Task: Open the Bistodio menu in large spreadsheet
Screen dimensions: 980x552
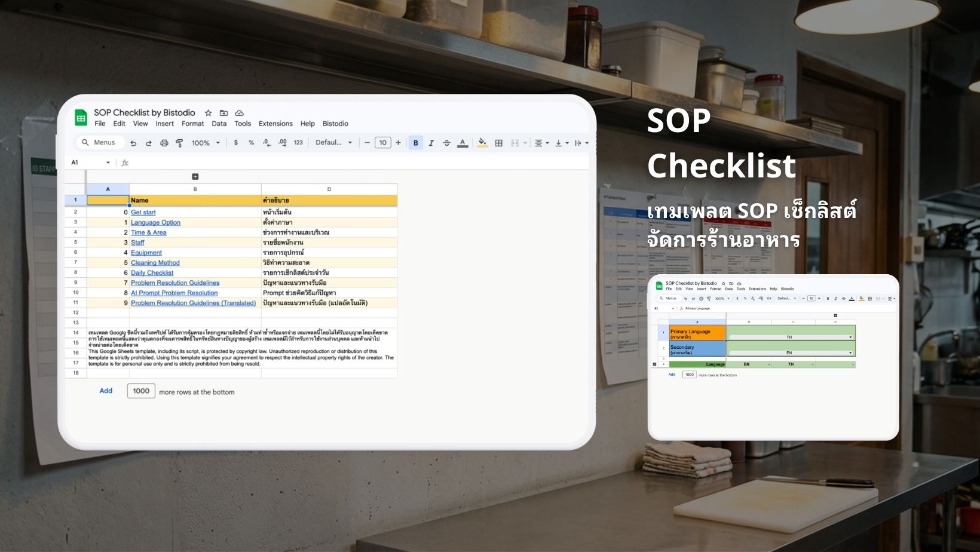Action: [x=335, y=124]
